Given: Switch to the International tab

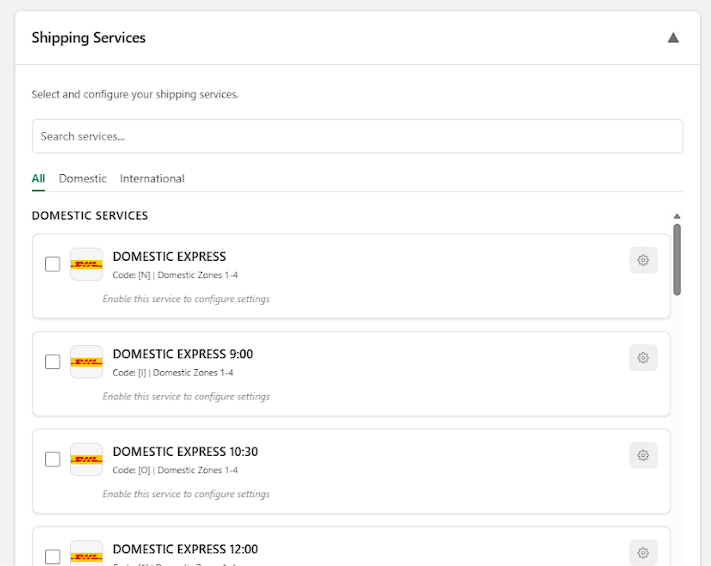Looking at the screenshot, I should click(x=152, y=179).
